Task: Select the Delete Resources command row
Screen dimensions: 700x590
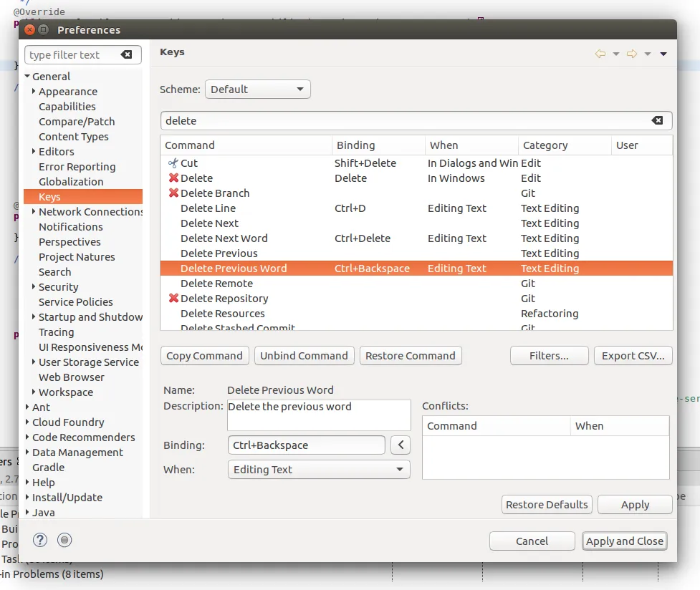Action: click(416, 314)
